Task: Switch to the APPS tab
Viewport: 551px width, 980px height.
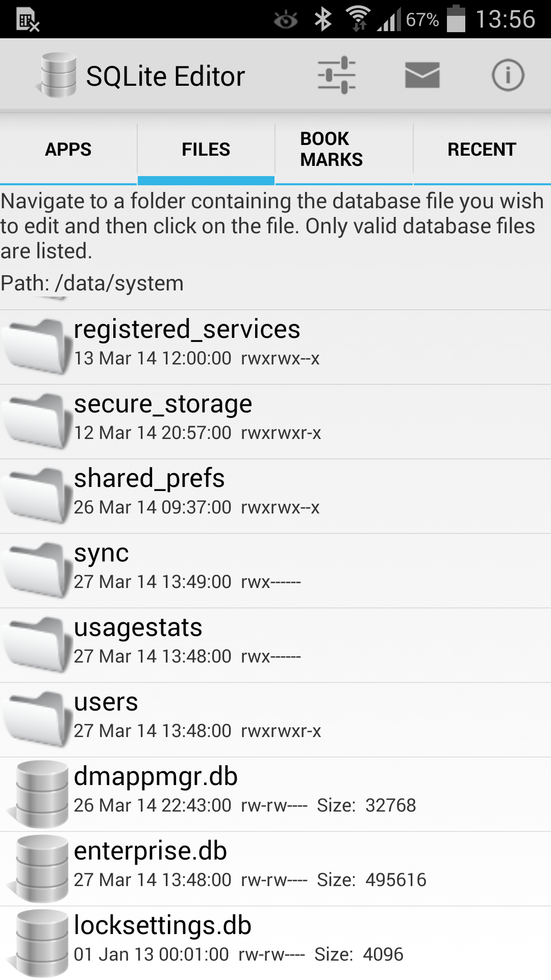Action: click(x=68, y=150)
